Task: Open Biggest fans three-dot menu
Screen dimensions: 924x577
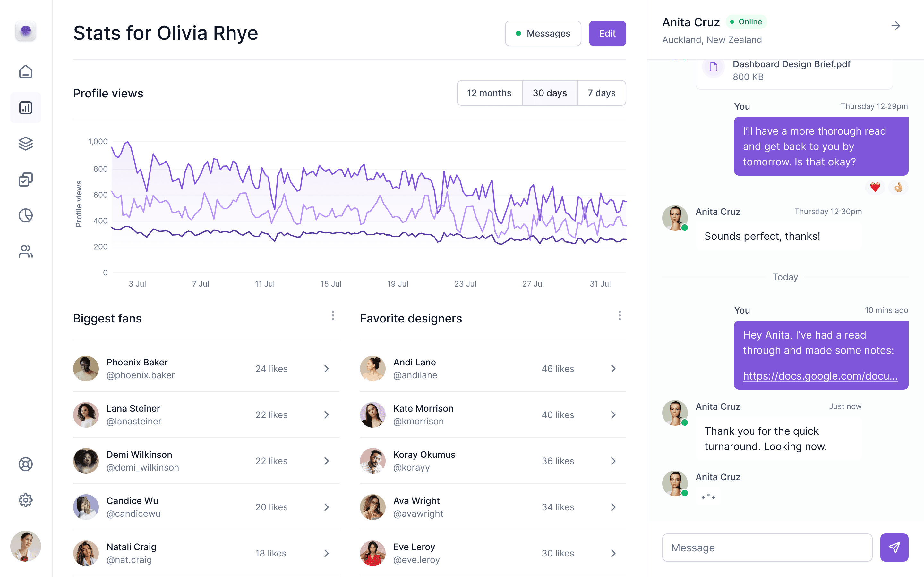Action: 333,316
